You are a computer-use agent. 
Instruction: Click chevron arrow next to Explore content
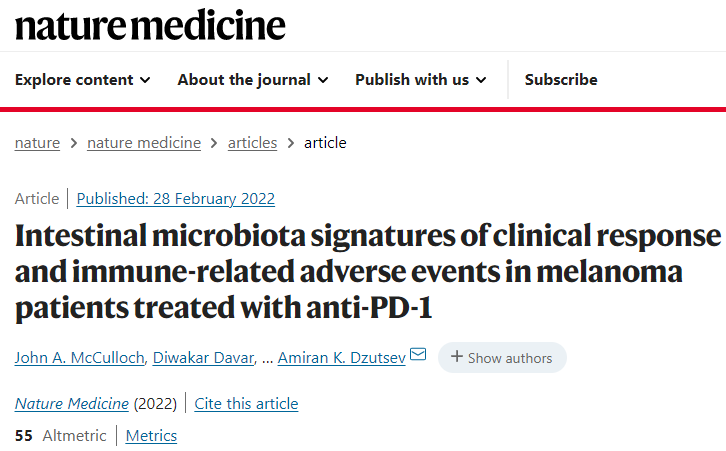pyautogui.click(x=145, y=80)
